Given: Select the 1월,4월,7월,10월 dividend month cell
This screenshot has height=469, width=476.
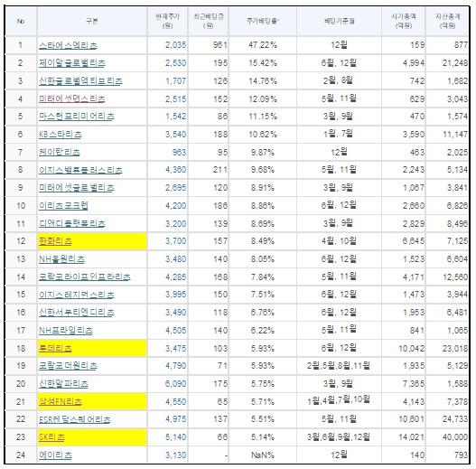Looking at the screenshot, I should (x=339, y=401).
